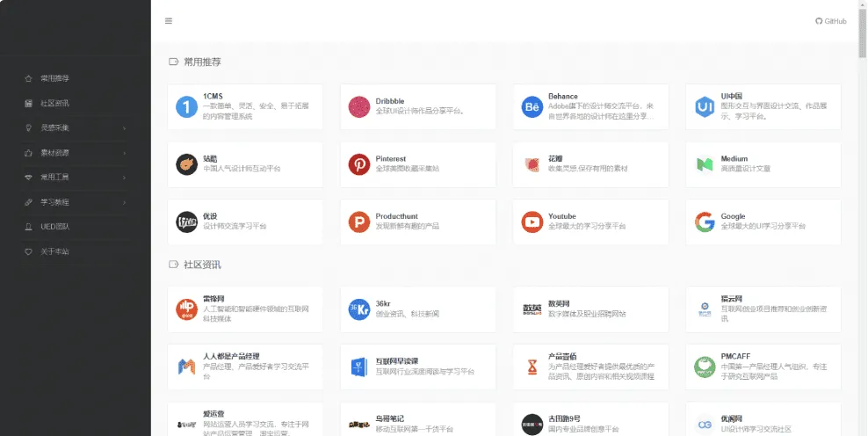Click text "高质量设计文章"
Viewport: 868px width, 436px height.
pyautogui.click(x=746, y=169)
